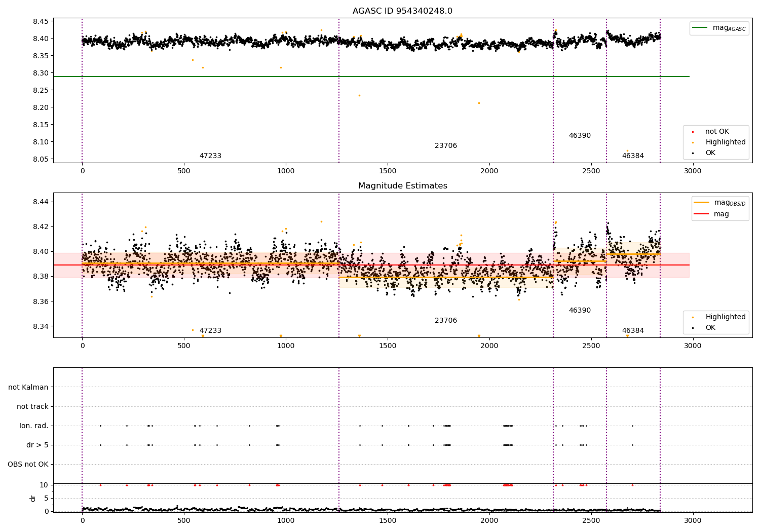760x532 pixels.
Task: Select Highlighted in the Magnitude Estimates legend
Action: tap(726, 317)
